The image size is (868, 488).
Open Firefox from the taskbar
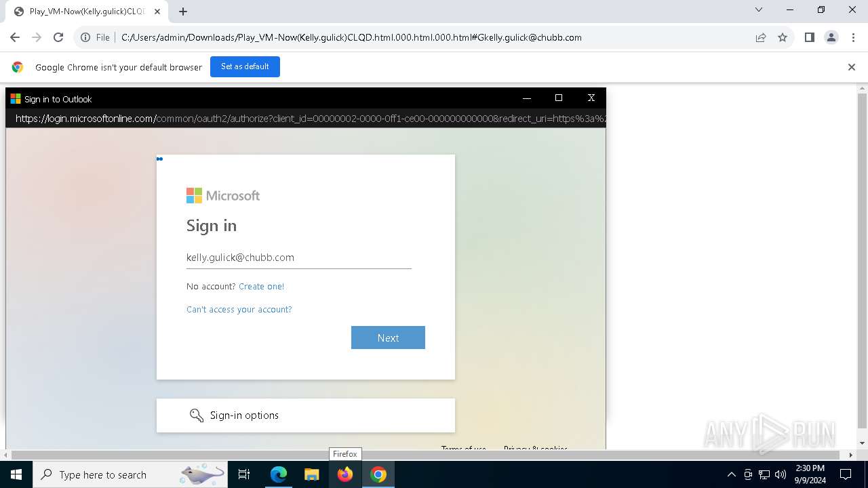pyautogui.click(x=345, y=474)
